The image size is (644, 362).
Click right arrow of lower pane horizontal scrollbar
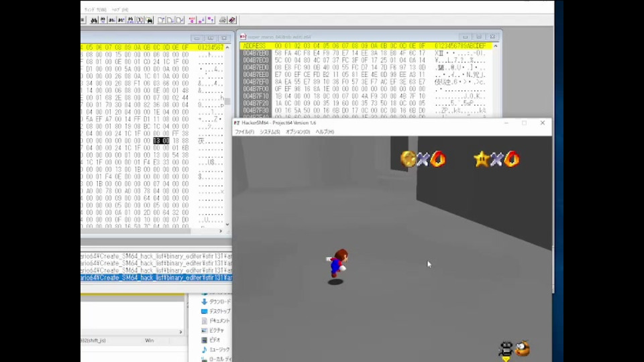[180, 332]
